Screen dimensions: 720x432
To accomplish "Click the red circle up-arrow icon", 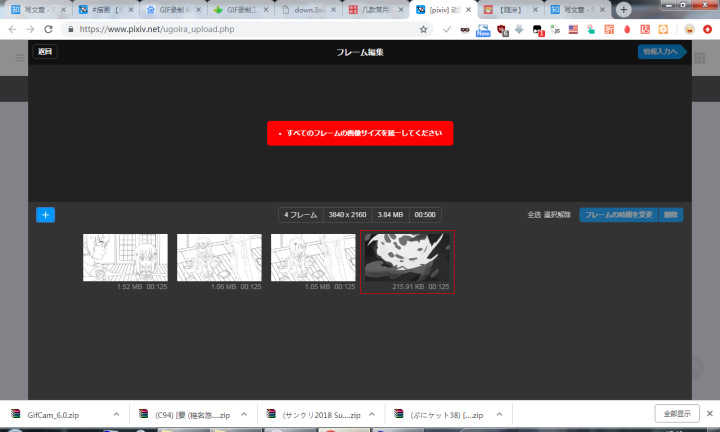I will [x=708, y=29].
